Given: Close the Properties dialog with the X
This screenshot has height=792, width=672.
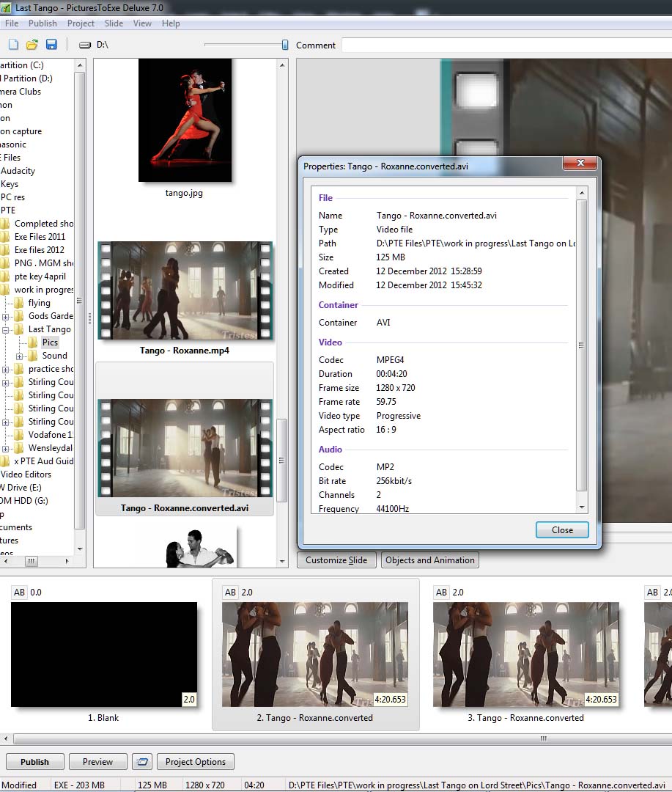Looking at the screenshot, I should 580,163.
